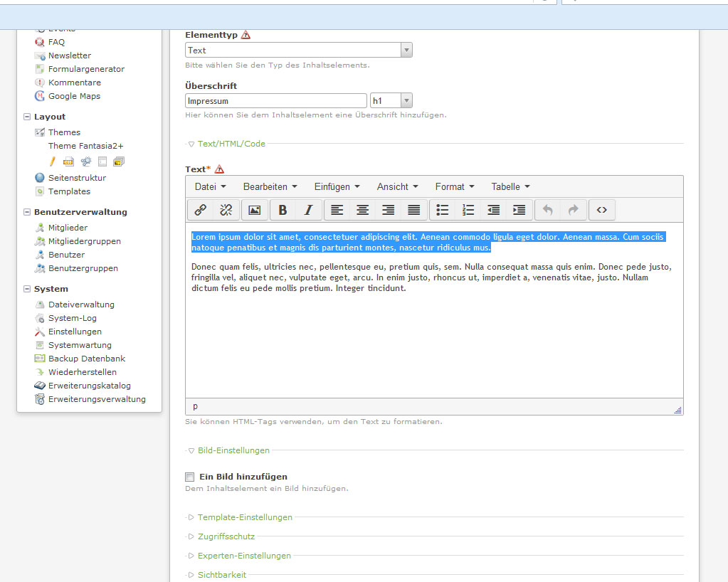728x582 pixels.
Task: Create a bulleted list
Action: tap(442, 210)
